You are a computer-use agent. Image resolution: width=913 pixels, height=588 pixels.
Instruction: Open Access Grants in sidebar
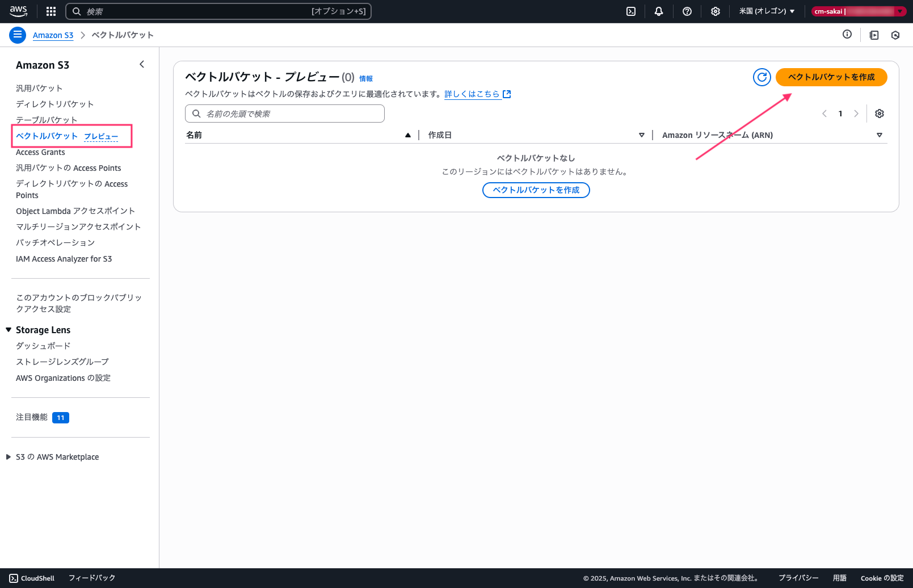coord(40,152)
